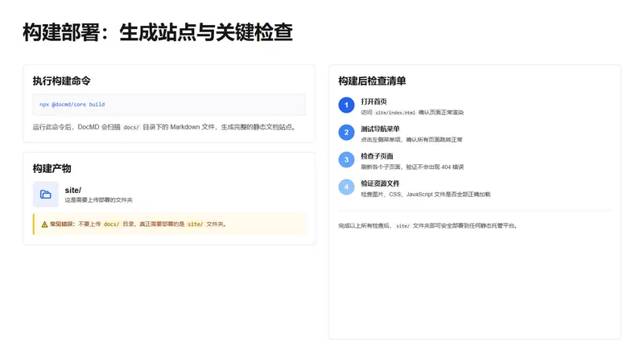
Task: Click the description 点击左侧菜单项
Action: click(x=411, y=139)
